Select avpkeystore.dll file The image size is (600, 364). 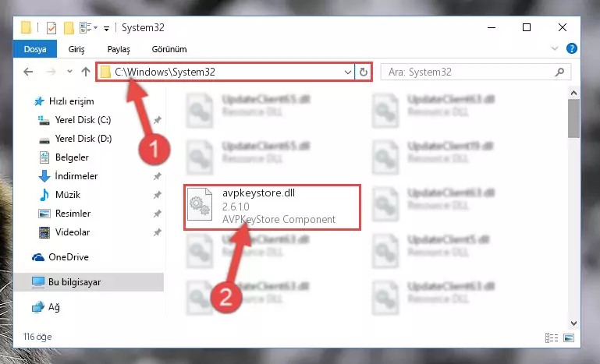click(272, 207)
